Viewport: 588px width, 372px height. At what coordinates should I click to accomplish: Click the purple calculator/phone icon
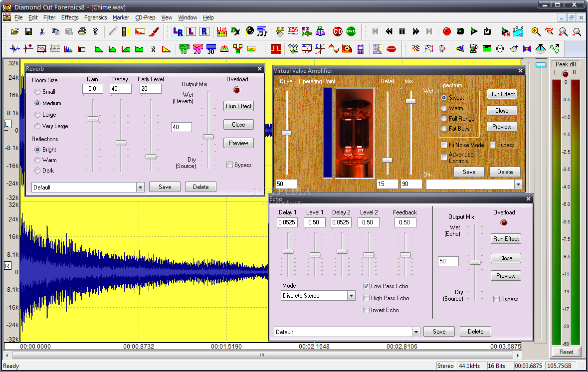[361, 49]
